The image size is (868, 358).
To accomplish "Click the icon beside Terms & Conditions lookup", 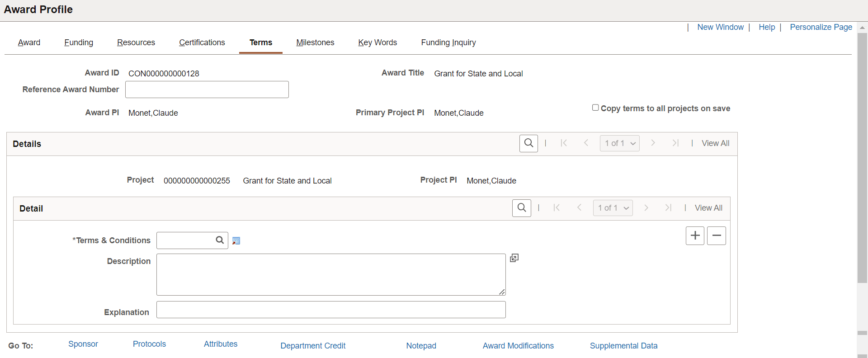I will point(236,241).
